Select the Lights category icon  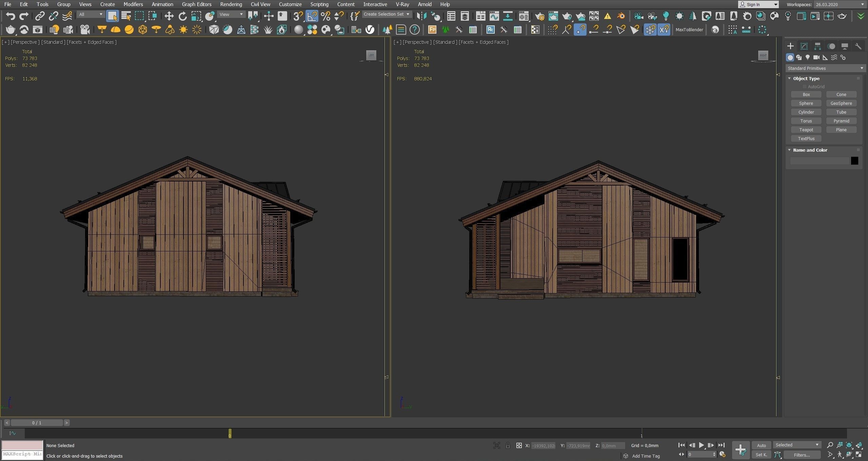[x=808, y=58]
